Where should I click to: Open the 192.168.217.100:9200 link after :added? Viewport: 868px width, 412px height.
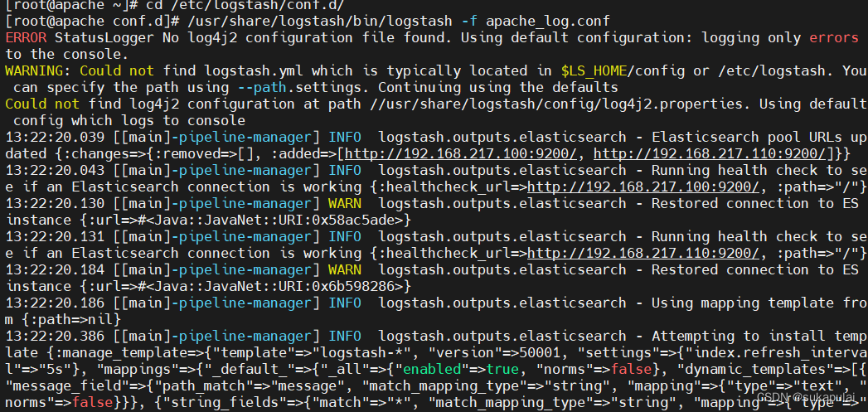coord(462,153)
